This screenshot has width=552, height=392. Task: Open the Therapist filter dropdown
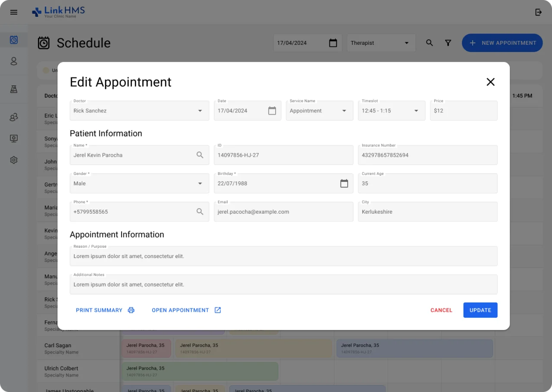tap(381, 43)
